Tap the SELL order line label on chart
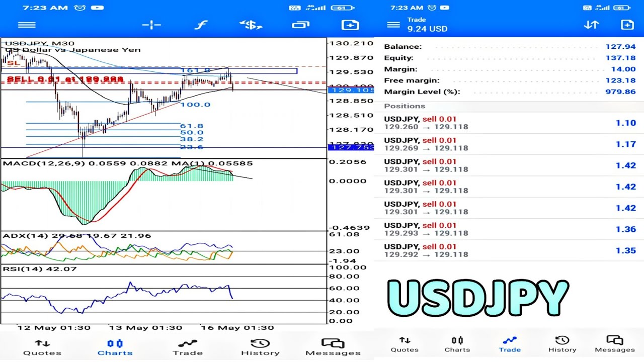Viewport: 644px width, 362px height. coord(65,79)
